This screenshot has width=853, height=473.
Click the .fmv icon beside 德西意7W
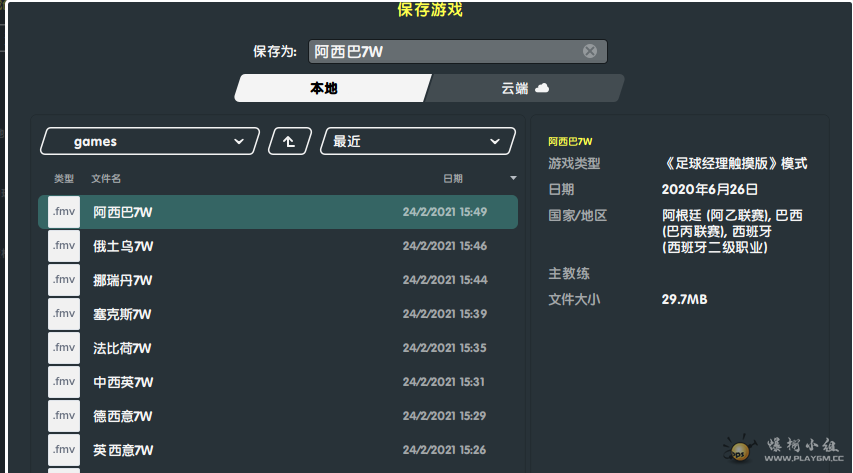pos(64,416)
